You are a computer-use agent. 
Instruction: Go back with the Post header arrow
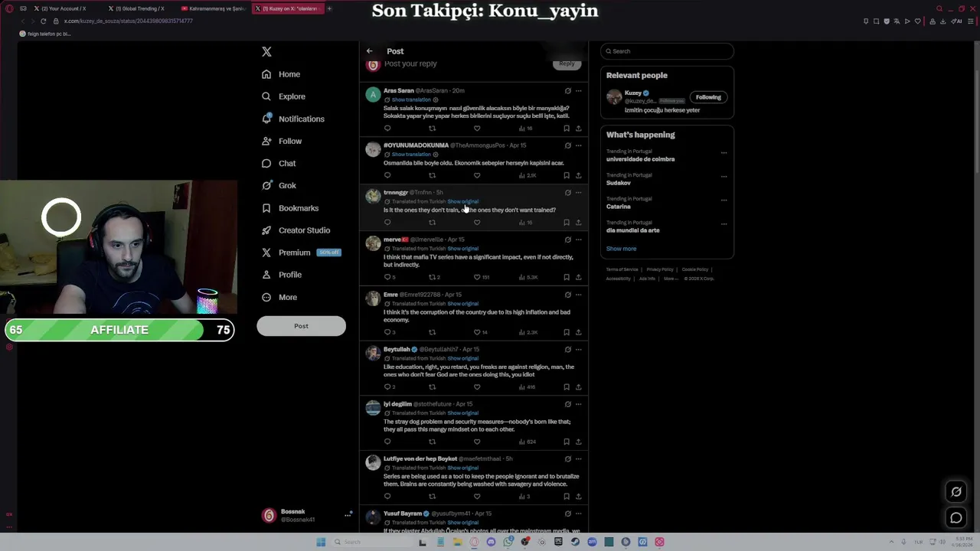(x=369, y=51)
